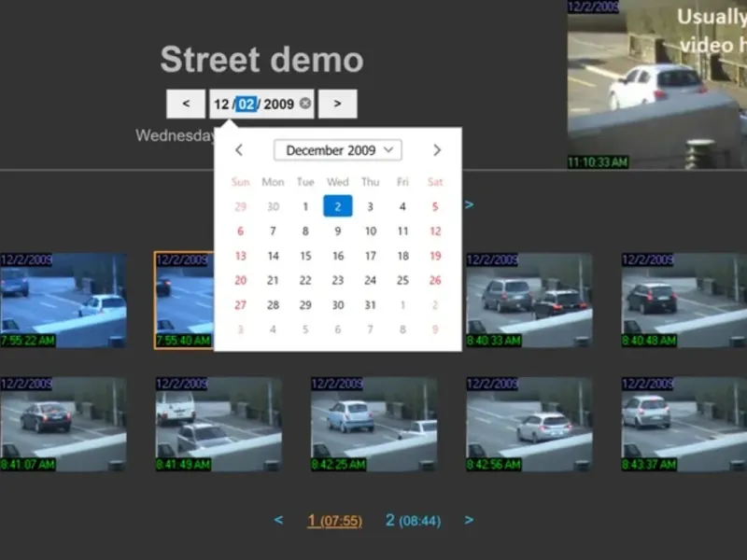Pick December 28 in the calendar

273,305
